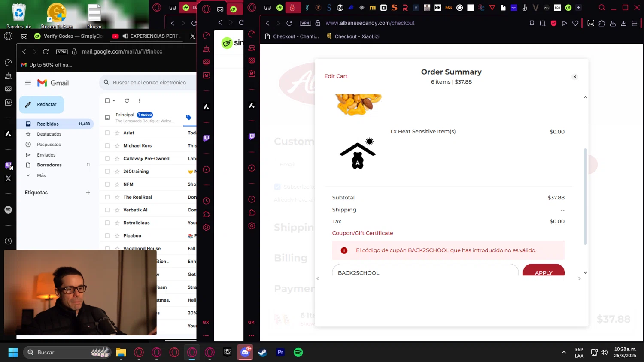
Task: Switch to the yellow m favicon tab
Action: click(x=372, y=8)
